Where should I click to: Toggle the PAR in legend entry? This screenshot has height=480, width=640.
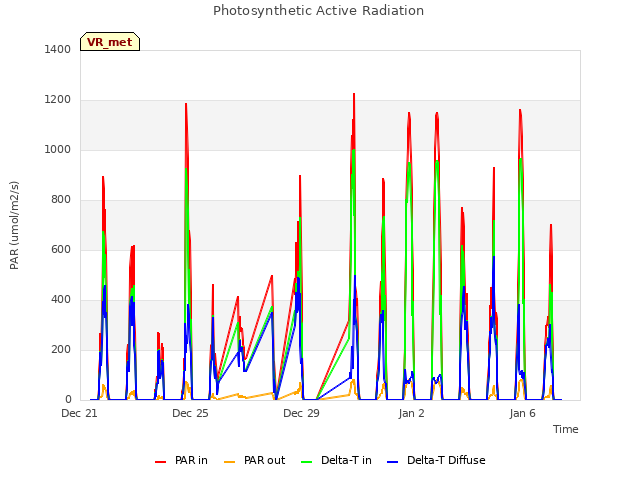click(181, 460)
